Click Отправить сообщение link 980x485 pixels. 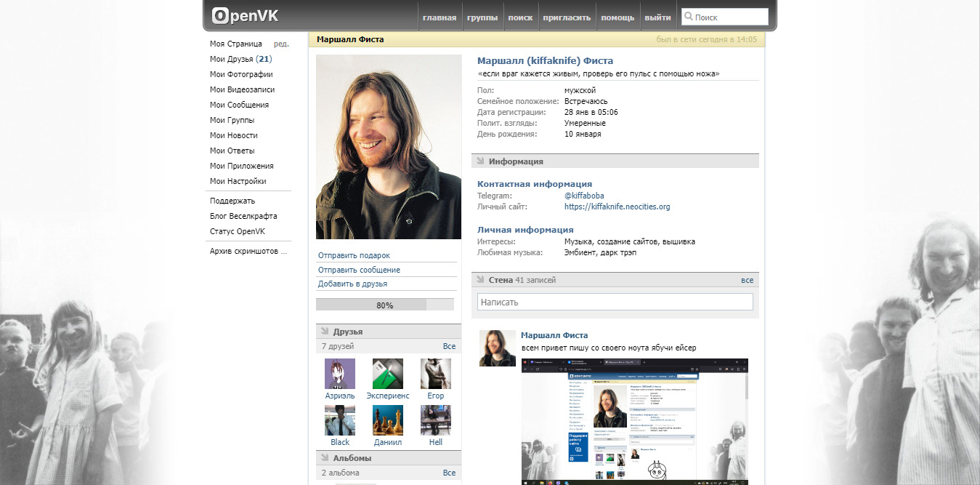tap(359, 270)
